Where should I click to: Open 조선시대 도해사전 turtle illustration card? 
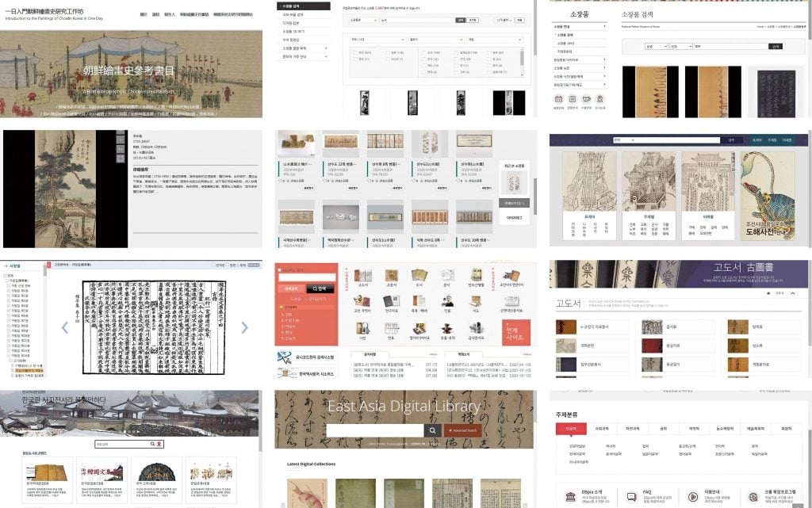[x=768, y=196]
